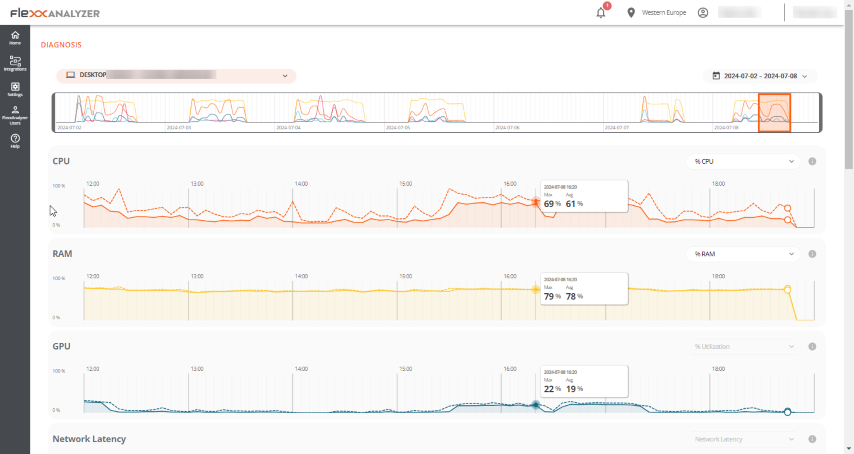The height and width of the screenshot is (454, 854).
Task: Open the Network Latency metric dropdown
Action: click(x=743, y=439)
